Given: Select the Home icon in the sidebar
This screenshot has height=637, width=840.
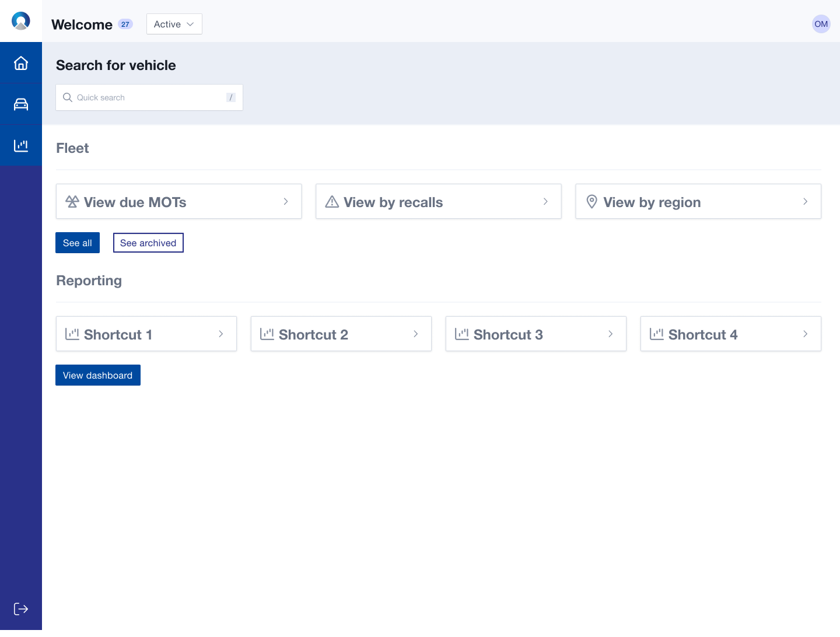Looking at the screenshot, I should [x=21, y=62].
